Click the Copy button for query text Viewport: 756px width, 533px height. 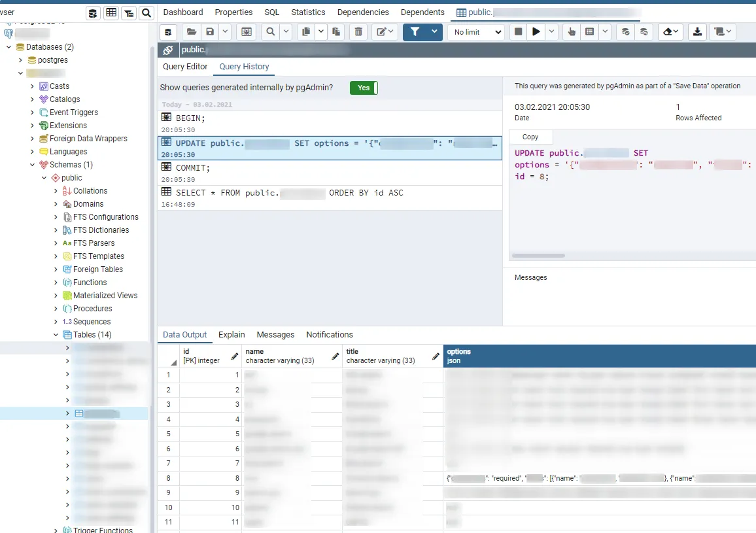(530, 137)
